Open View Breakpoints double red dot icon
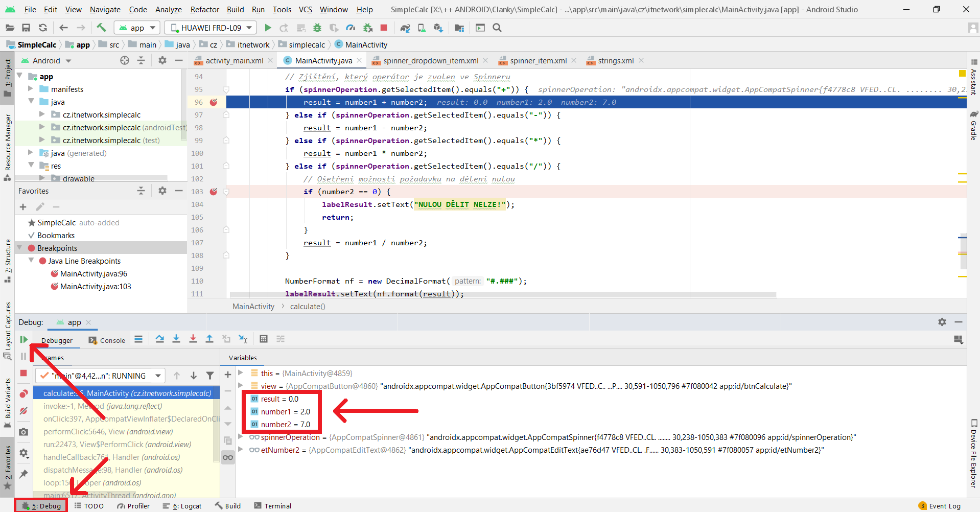 (x=24, y=394)
